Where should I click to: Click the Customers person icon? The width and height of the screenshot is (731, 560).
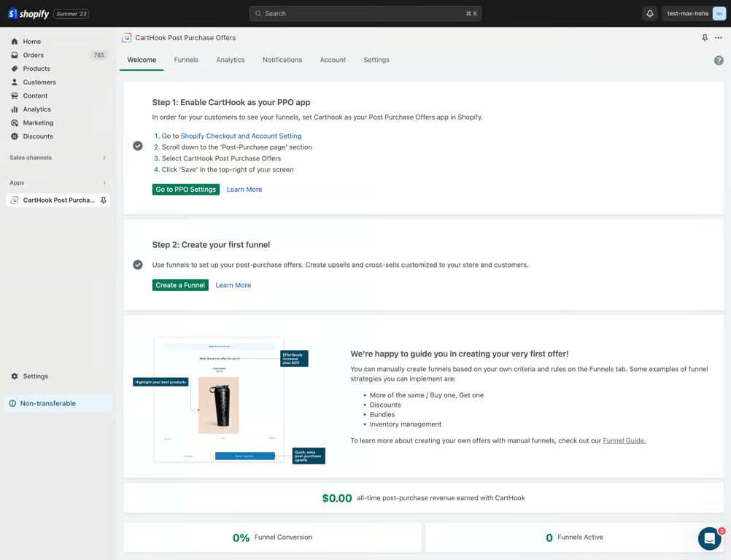[15, 82]
